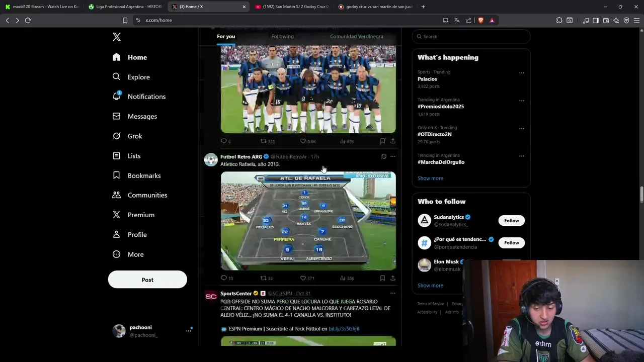Follow Sudanalytics
Image resolution: width=644 pixels, height=362 pixels.
pos(511,221)
